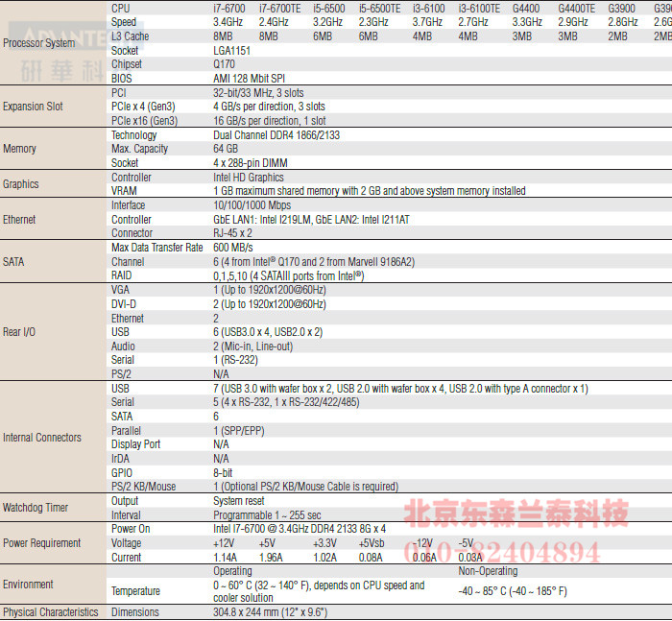Select the 10/100/1000 Mbps interface value
Screen dimensions: 672x621
tap(252, 205)
